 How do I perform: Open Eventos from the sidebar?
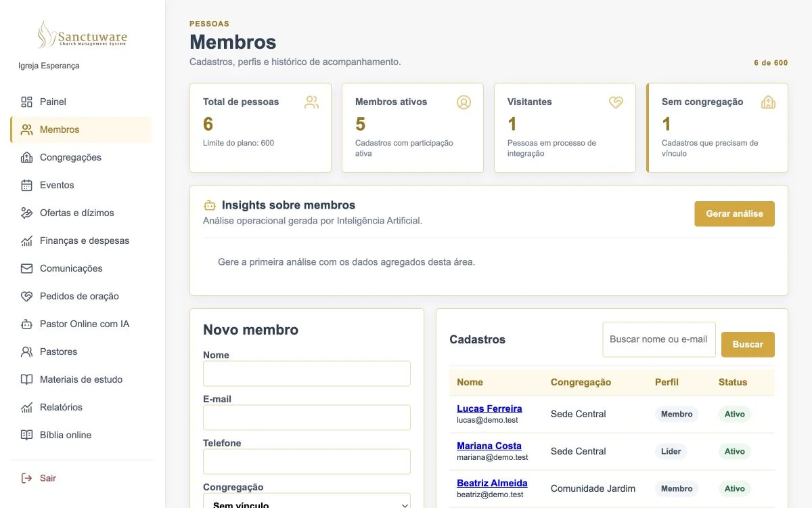pos(81,185)
